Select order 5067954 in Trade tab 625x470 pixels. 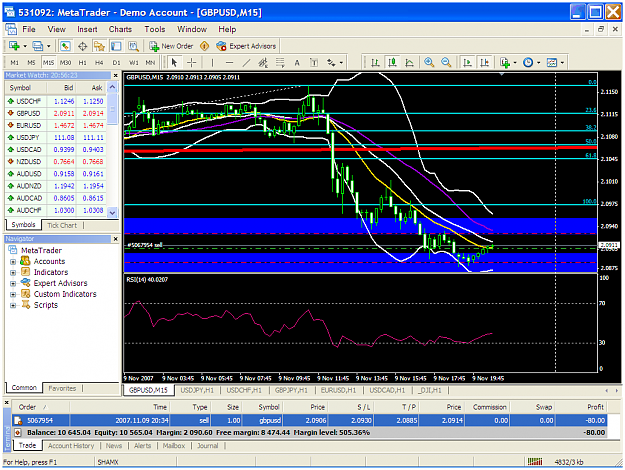pyautogui.click(x=309, y=420)
